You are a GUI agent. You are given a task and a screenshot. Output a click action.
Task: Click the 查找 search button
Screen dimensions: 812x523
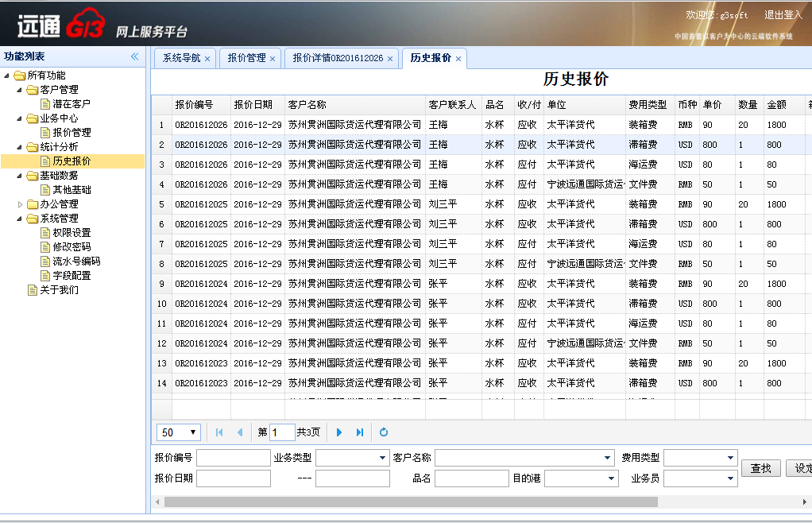(x=760, y=468)
